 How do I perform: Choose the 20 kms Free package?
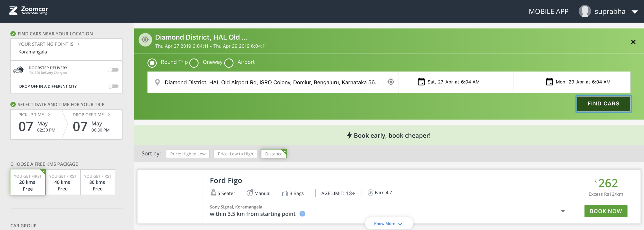[x=28, y=182]
